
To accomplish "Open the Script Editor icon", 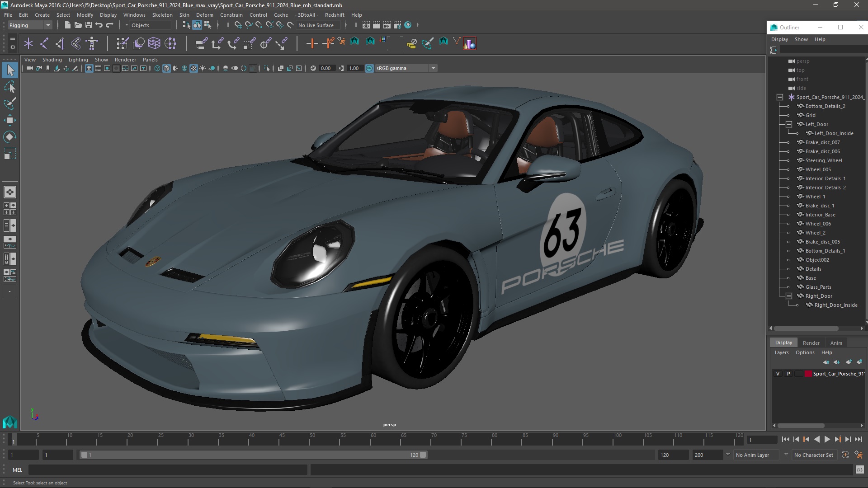I will [x=859, y=470].
